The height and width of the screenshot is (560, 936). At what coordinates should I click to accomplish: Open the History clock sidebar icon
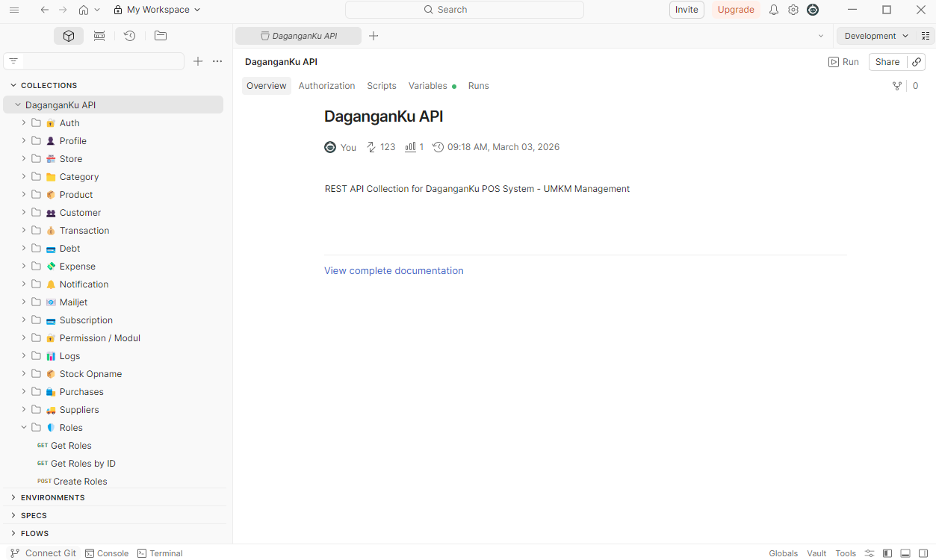click(x=129, y=36)
